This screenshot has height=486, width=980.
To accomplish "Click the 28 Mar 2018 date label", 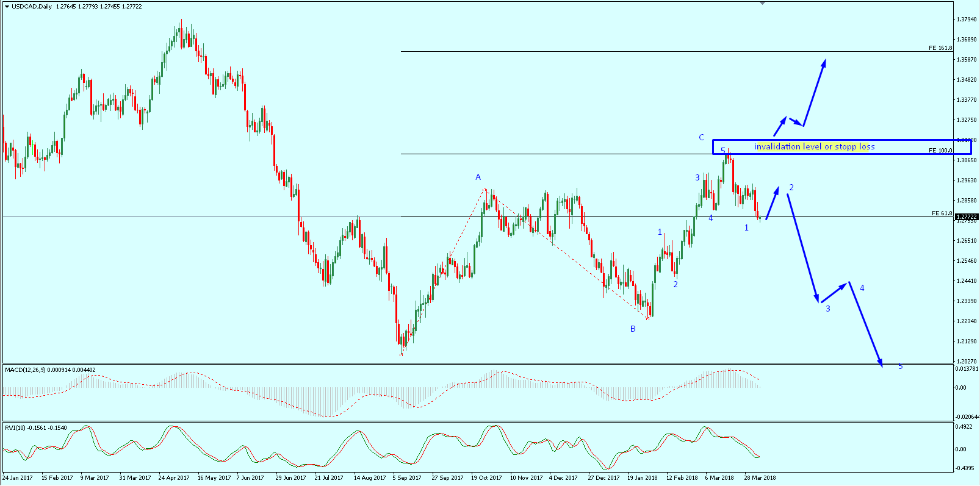I will [760, 478].
